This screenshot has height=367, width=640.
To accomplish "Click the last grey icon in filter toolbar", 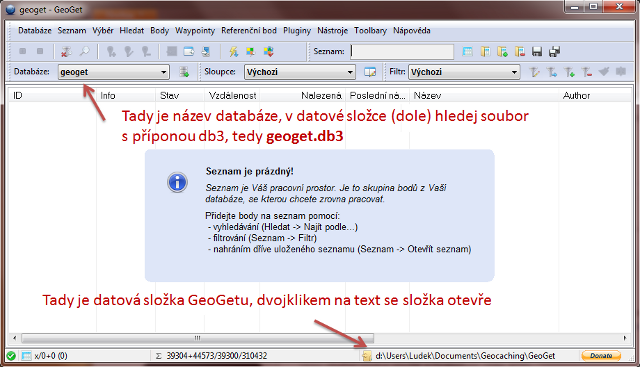I will [621, 72].
